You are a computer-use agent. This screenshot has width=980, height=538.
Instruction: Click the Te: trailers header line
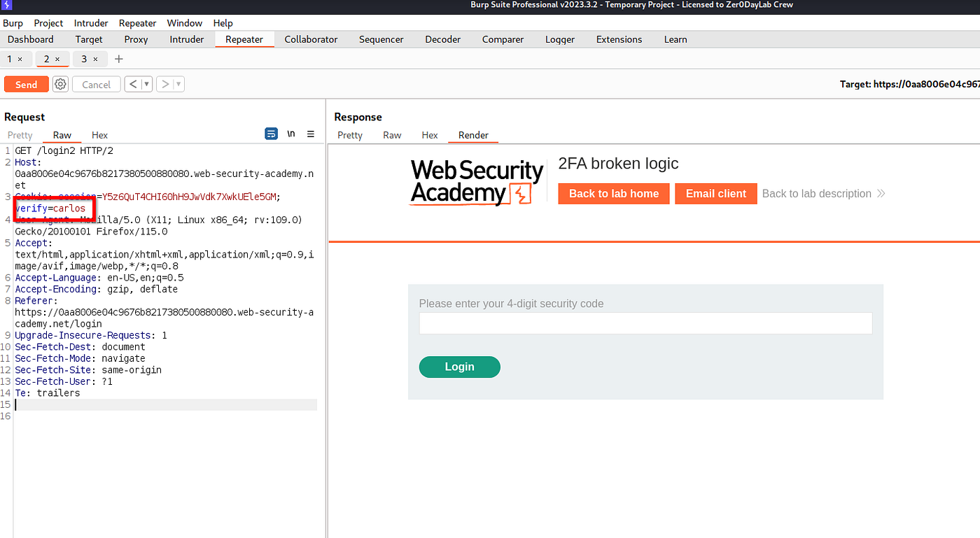[48, 393]
